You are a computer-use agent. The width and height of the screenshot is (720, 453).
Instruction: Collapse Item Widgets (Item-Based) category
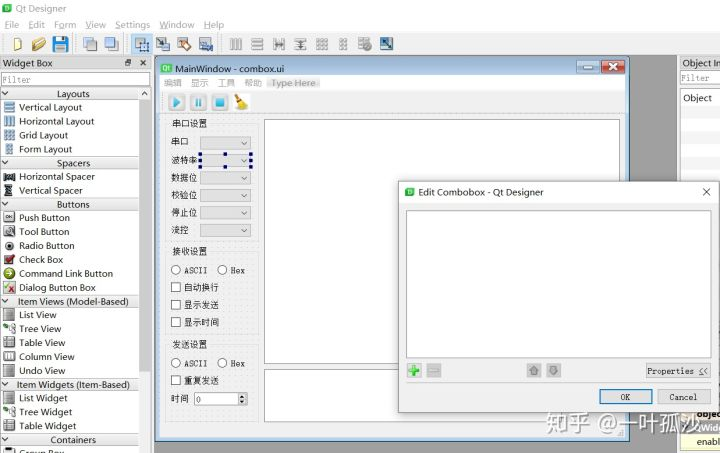pos(6,385)
